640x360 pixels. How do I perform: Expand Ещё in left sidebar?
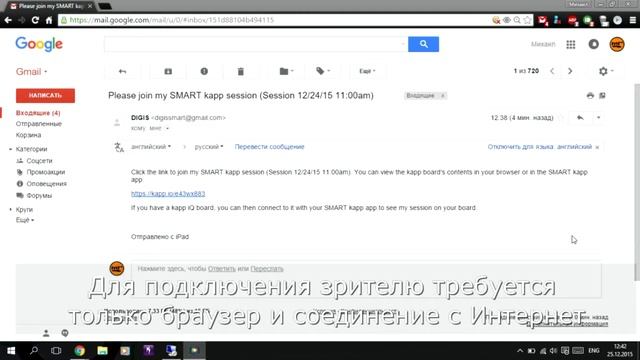pos(25,220)
